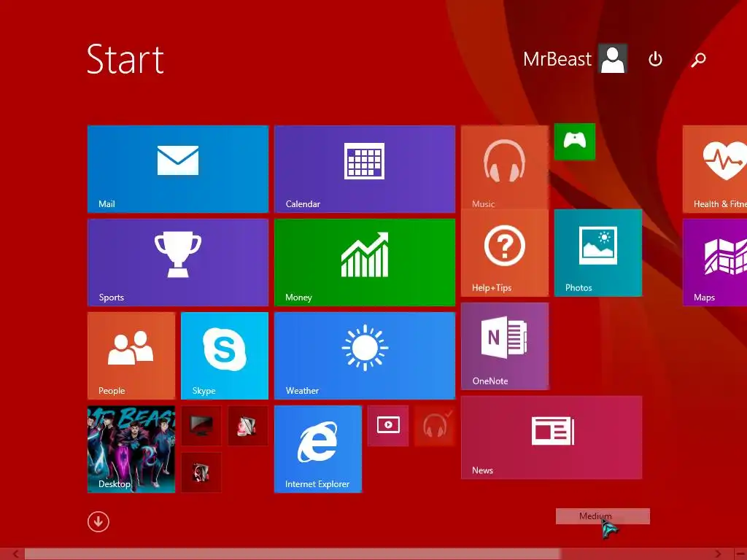Open the Calendar tile
747x560 pixels.
[x=365, y=168]
